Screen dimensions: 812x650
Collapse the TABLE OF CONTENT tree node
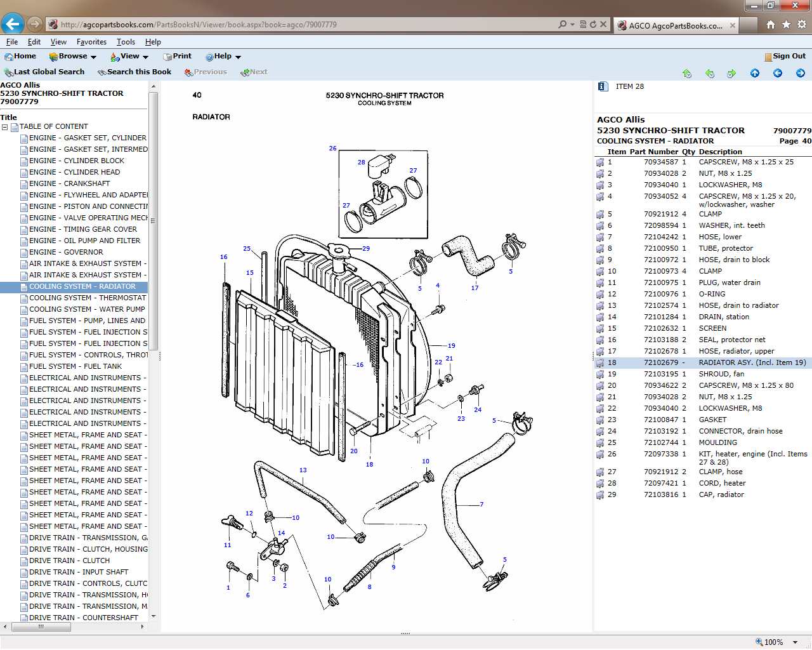(x=4, y=127)
